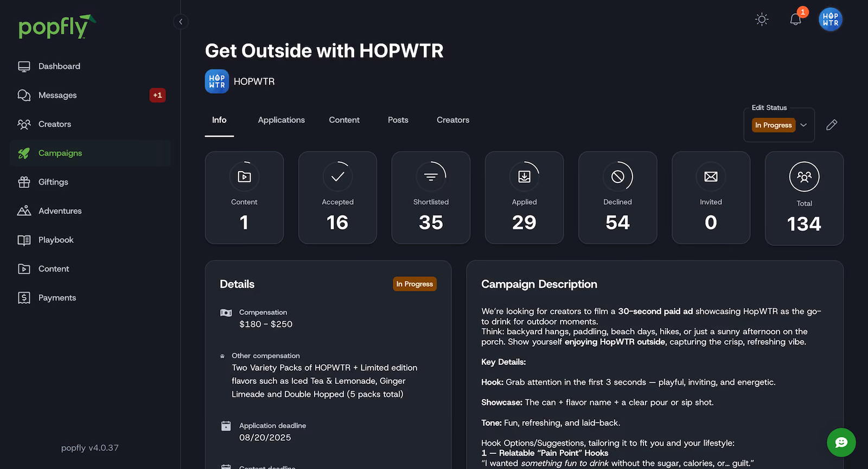Click the Compensation cash icon
The height and width of the screenshot is (469, 868).
point(226,313)
